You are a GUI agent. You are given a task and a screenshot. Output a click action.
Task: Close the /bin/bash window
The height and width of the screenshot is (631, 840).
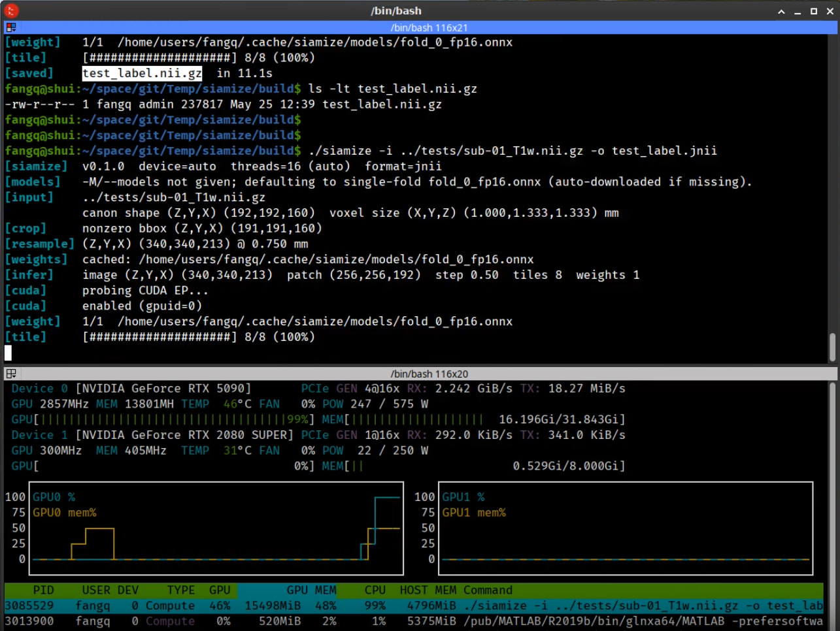(830, 11)
